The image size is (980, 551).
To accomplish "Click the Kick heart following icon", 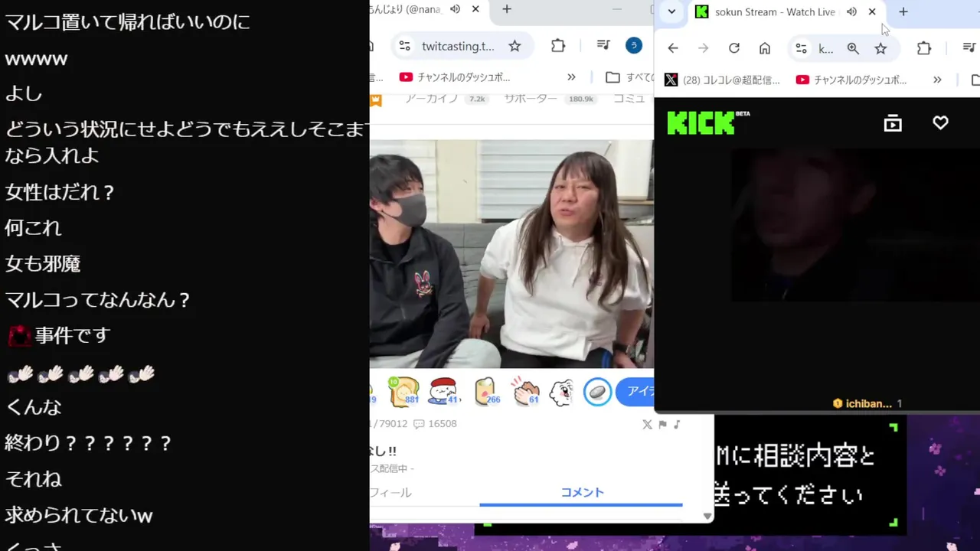I will (940, 122).
